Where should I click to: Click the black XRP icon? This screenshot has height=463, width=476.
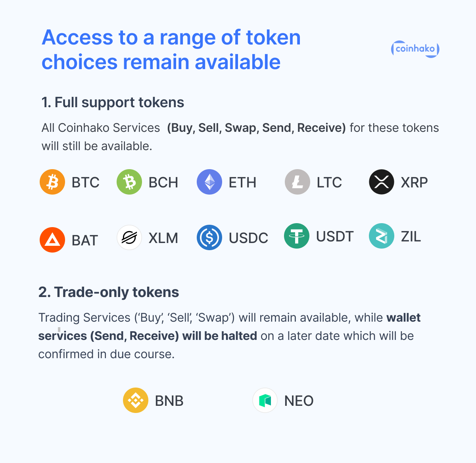coord(382,182)
